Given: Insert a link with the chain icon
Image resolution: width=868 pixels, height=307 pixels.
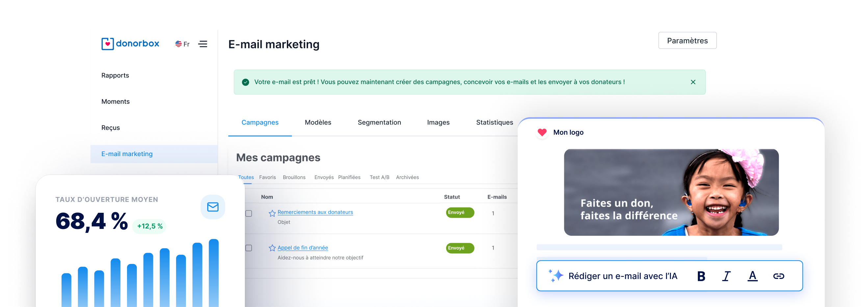Looking at the screenshot, I should (779, 276).
